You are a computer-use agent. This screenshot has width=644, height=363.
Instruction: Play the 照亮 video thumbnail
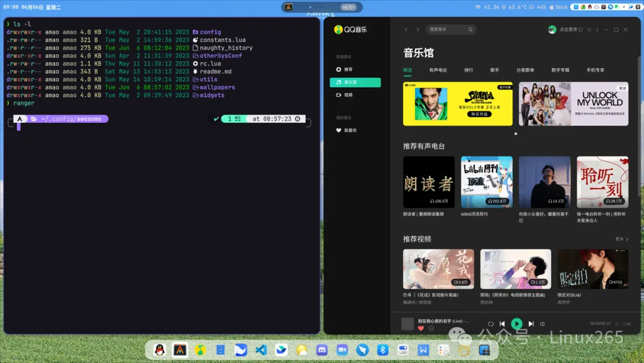[x=515, y=269]
